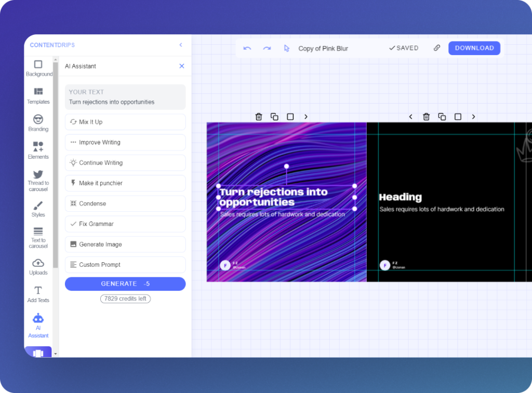Duplicate the first slide

pos(274,117)
